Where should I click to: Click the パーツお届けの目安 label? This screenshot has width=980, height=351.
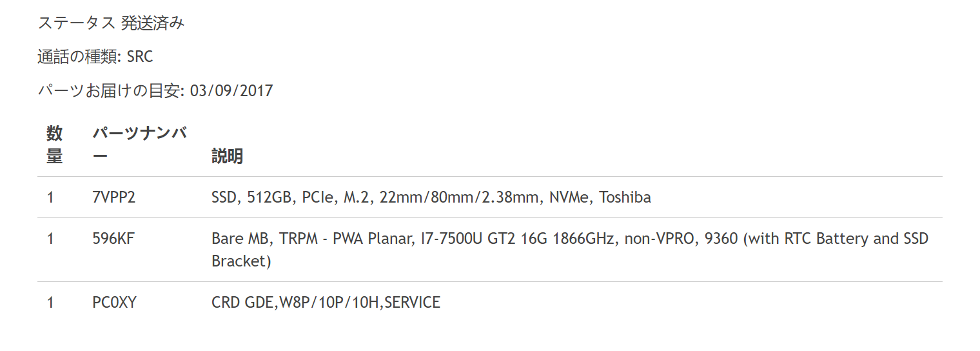click(x=111, y=91)
